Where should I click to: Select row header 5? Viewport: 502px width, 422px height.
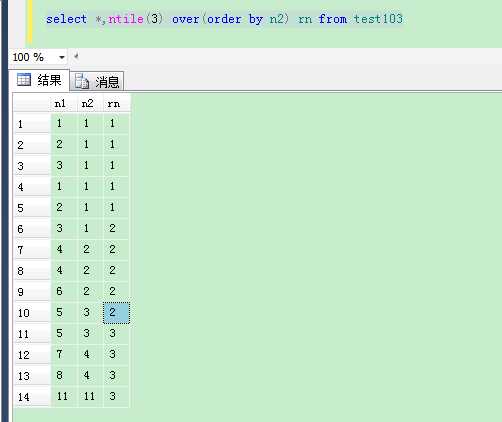pos(32,208)
